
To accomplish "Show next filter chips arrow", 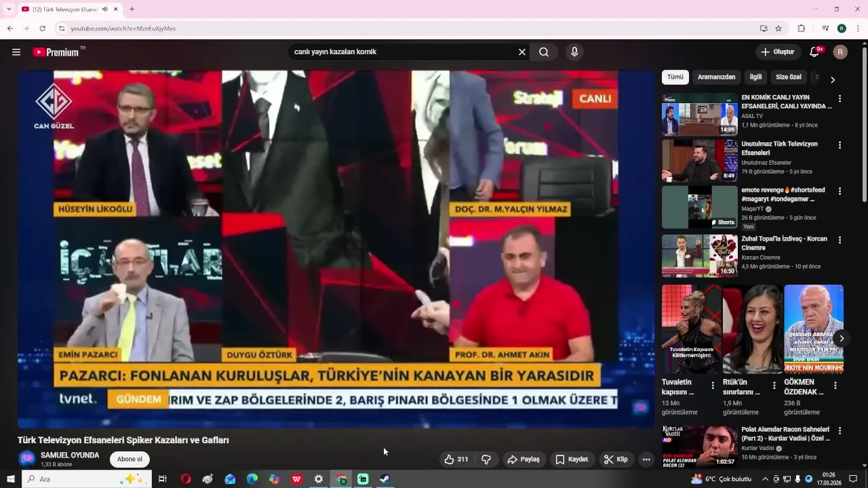I will pos(833,79).
